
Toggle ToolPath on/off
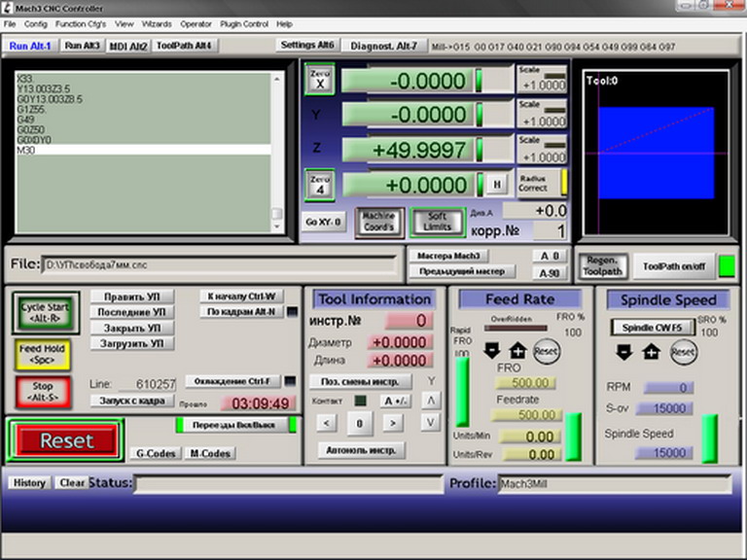(674, 265)
